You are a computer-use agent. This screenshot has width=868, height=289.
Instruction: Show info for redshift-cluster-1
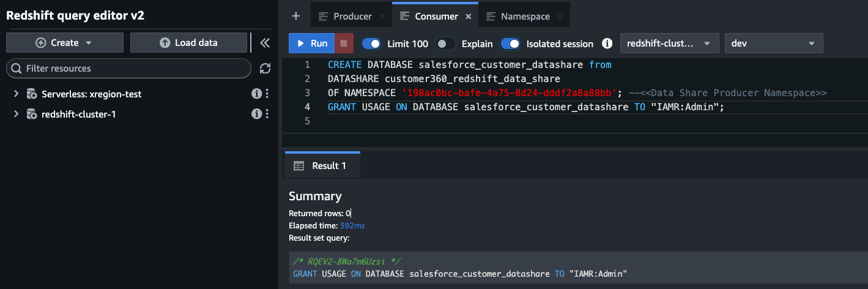257,114
